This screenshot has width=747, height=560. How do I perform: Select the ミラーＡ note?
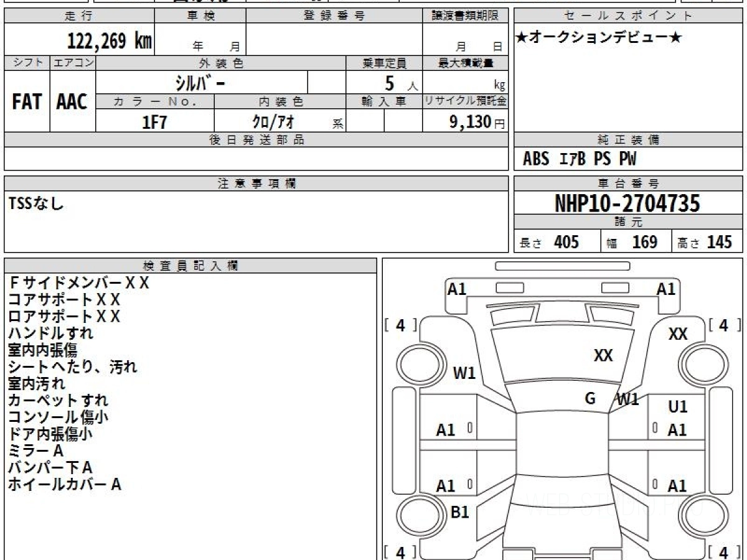[x=35, y=451]
